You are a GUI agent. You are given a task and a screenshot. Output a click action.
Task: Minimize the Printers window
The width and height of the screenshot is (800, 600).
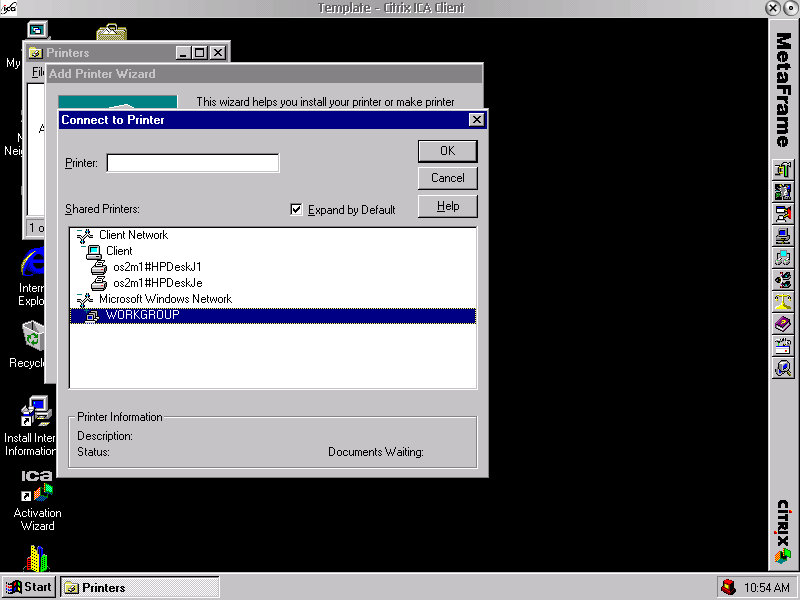(x=184, y=53)
